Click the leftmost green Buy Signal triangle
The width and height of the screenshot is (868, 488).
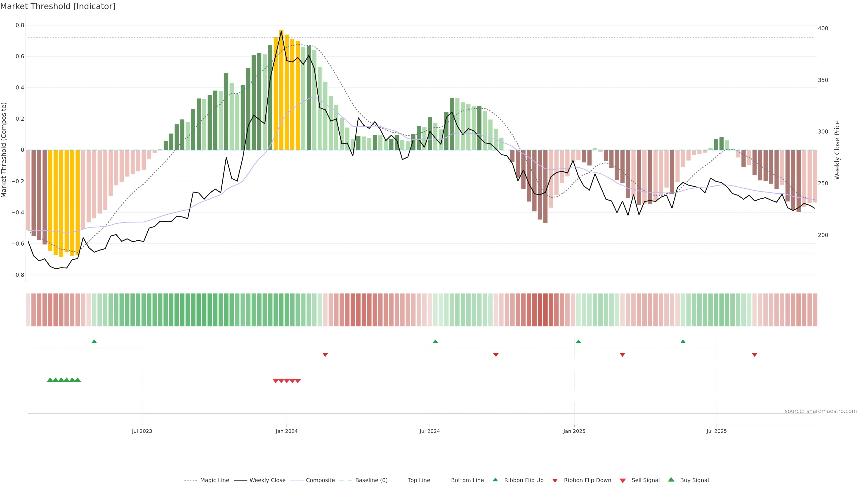point(50,380)
